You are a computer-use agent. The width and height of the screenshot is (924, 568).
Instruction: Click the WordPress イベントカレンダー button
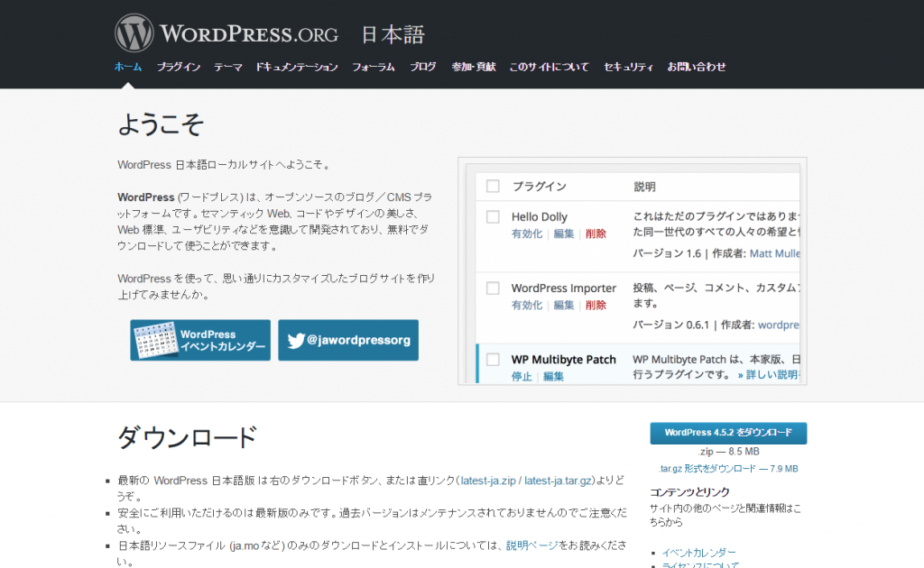coord(200,340)
